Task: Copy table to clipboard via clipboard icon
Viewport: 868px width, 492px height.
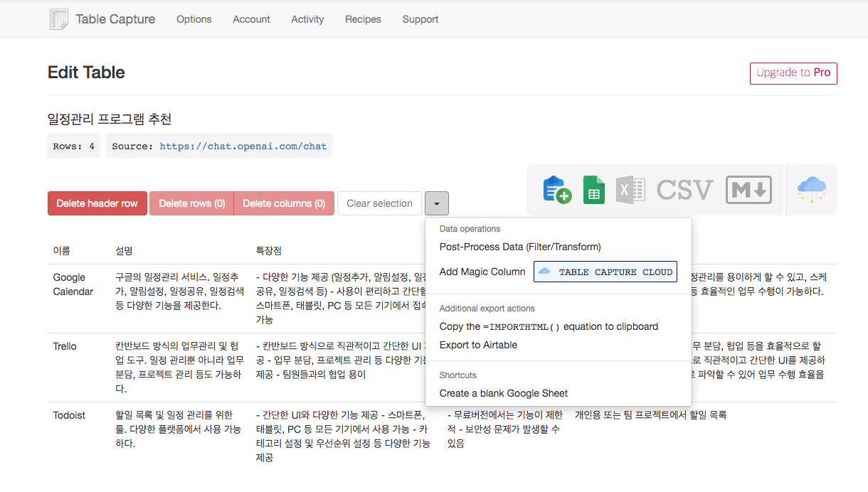Action: [557, 190]
